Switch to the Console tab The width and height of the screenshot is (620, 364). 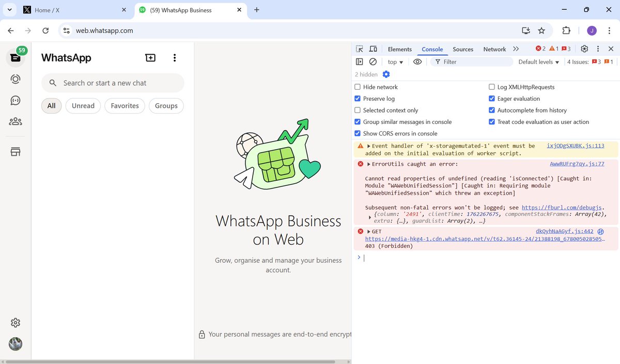432,49
